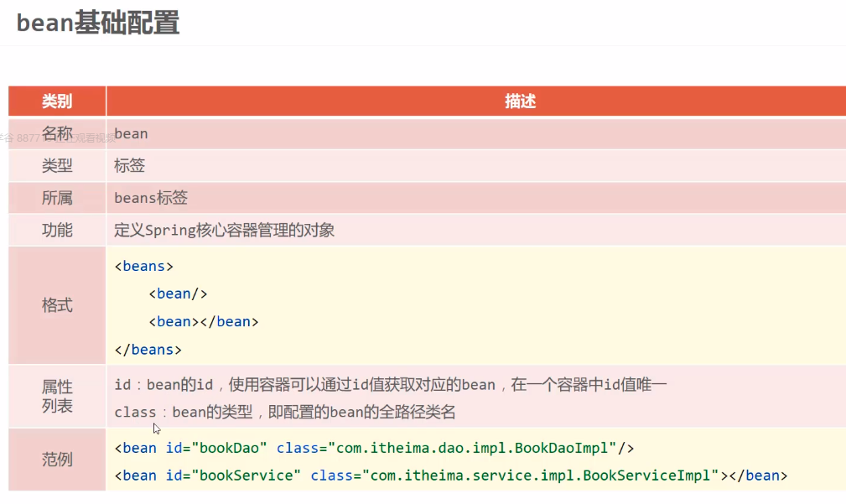The width and height of the screenshot is (846, 504).
Task: Select the "格式" row label
Action: point(57,305)
